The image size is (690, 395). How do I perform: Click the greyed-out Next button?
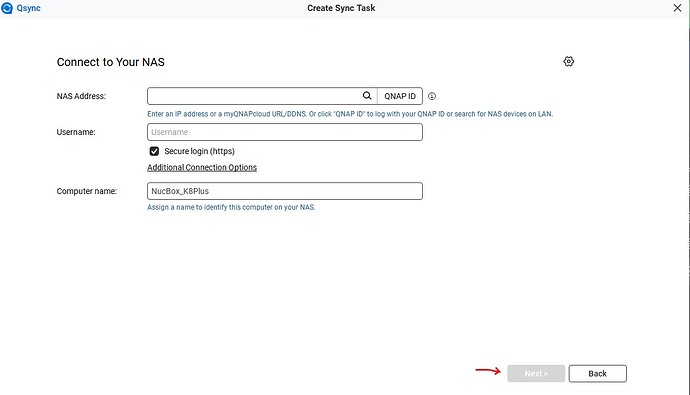tap(536, 373)
